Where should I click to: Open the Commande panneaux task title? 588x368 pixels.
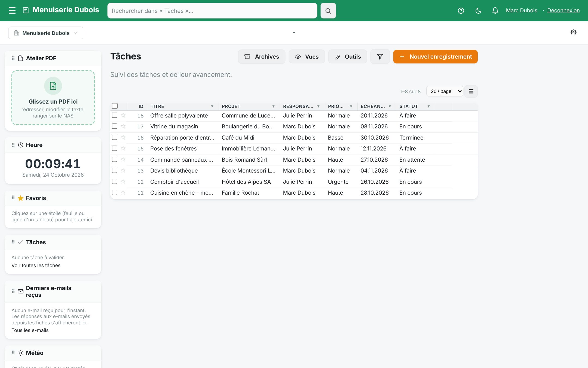182,160
